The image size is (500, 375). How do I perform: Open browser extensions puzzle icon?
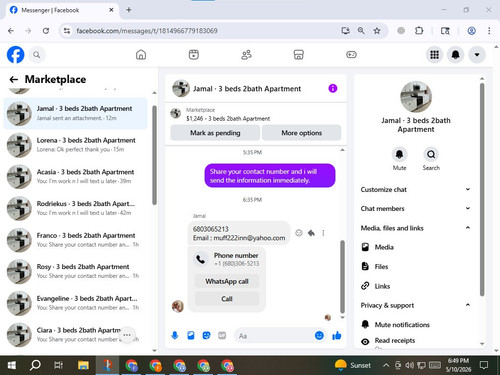[419, 31]
